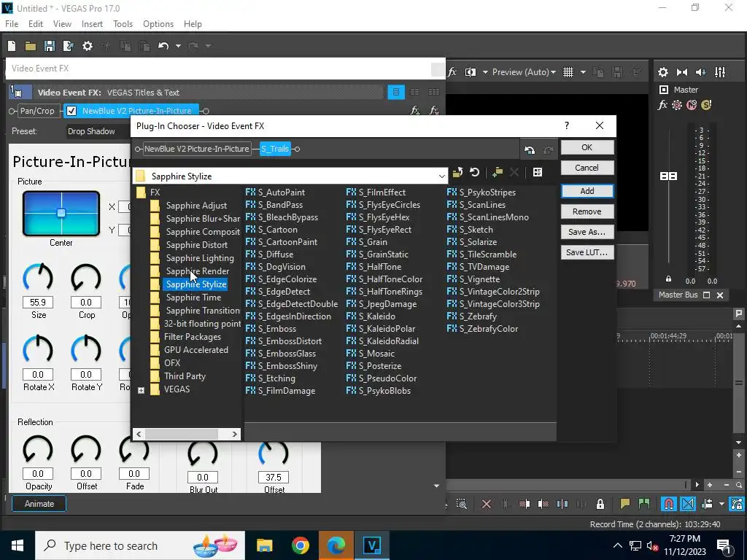747x560 pixels.
Task: Click the lock envelopes icon in timeline toolbar
Action: tap(600, 504)
